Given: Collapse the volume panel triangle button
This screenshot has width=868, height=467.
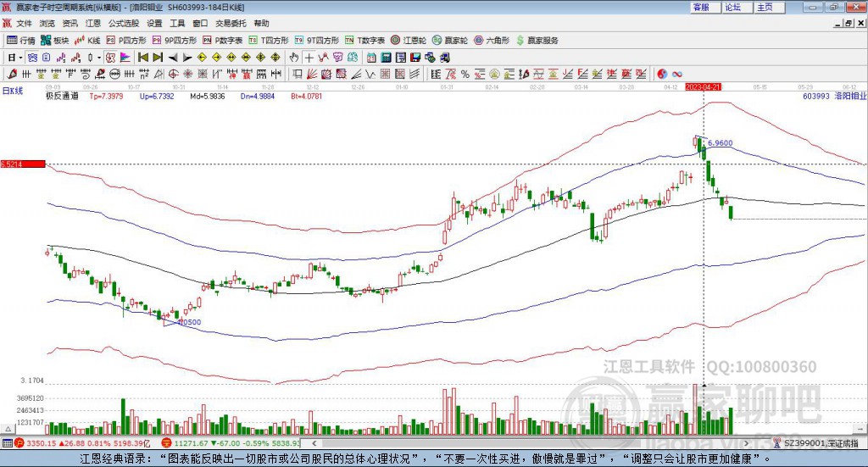Looking at the screenshot, I should click(8, 429).
